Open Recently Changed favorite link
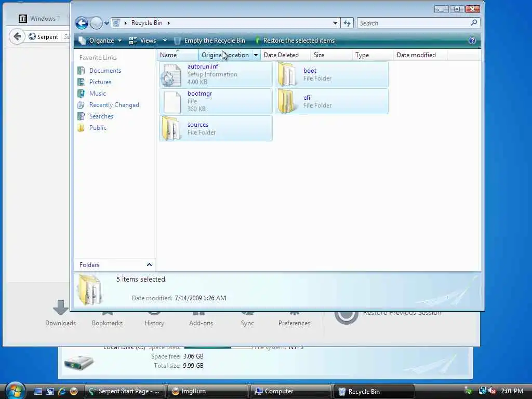 tap(114, 105)
